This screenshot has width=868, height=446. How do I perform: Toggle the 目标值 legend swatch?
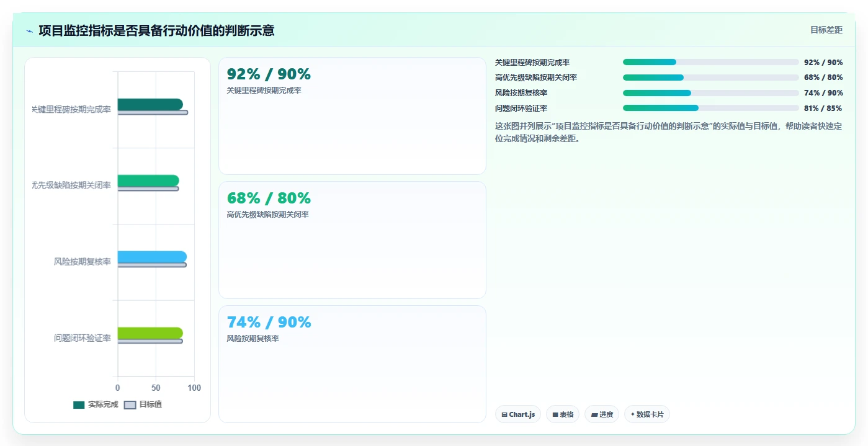[130, 405]
